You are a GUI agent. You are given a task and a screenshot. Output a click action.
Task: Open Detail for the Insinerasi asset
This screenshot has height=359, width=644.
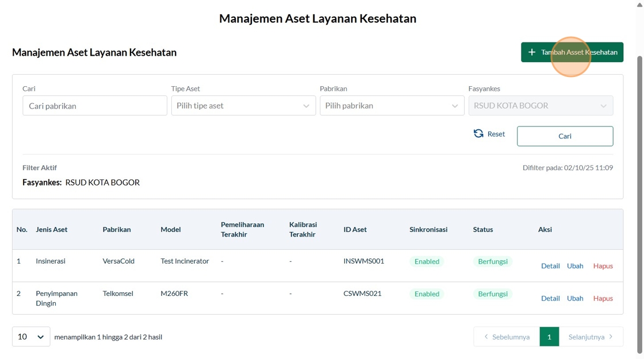(550, 266)
